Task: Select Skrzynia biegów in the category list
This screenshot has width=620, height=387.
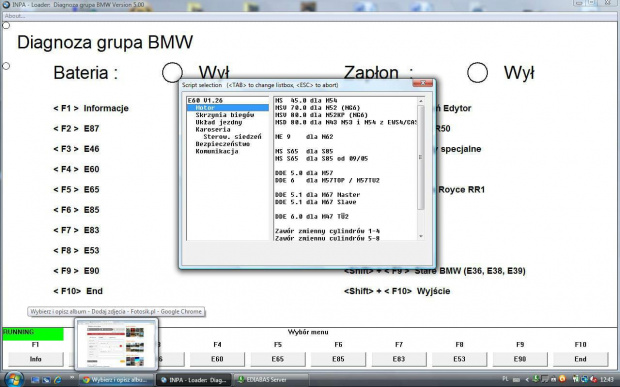Action: [225, 115]
